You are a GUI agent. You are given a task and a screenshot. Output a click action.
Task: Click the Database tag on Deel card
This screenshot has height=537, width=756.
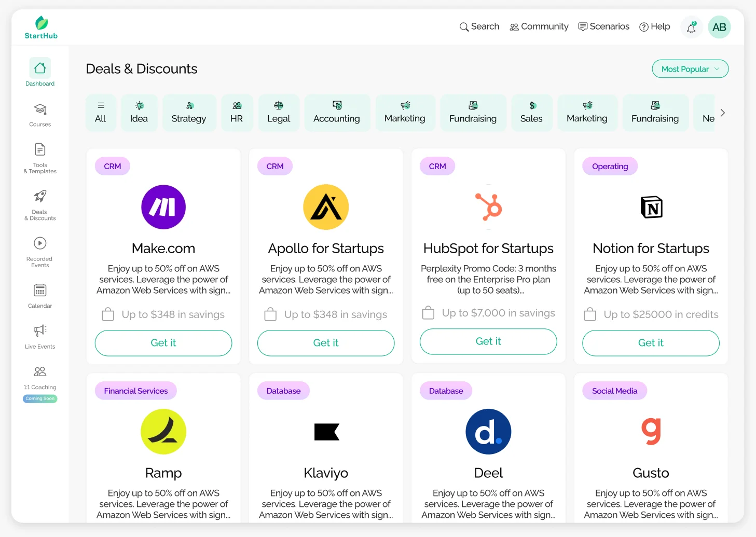[x=446, y=391]
